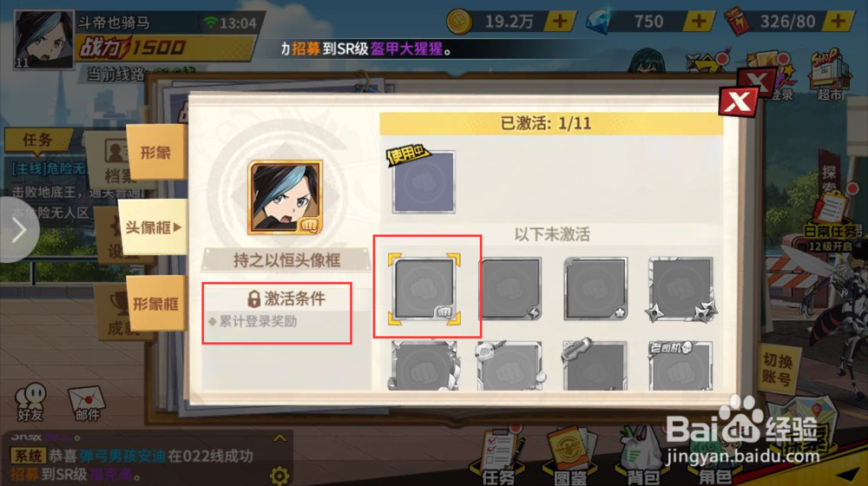The image size is (868, 486).
Task: Expand the left side panel arrow
Action: tap(19, 230)
